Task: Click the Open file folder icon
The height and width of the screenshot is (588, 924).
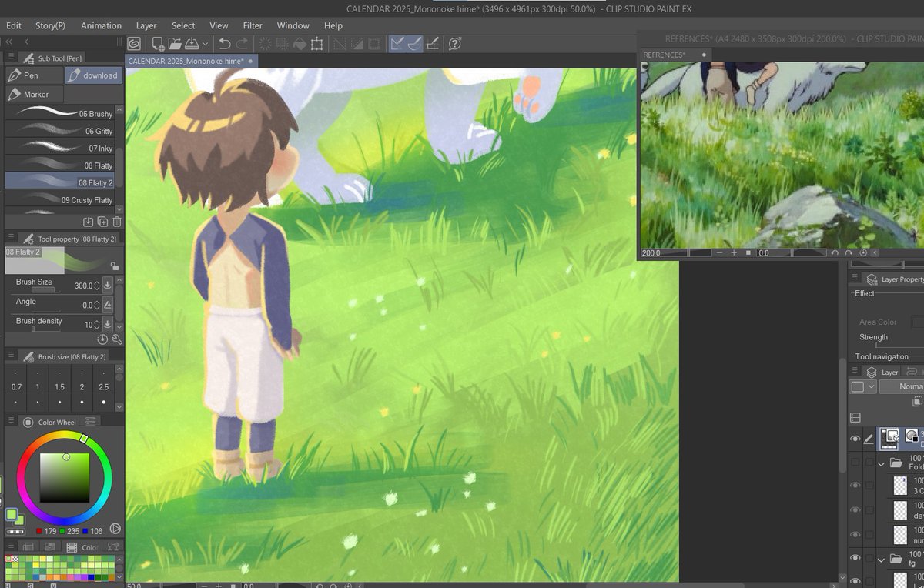Action: tap(175, 44)
